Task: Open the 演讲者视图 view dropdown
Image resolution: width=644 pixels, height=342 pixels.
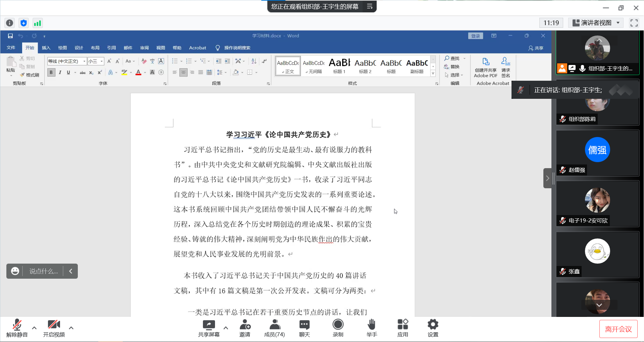Action: click(x=596, y=23)
